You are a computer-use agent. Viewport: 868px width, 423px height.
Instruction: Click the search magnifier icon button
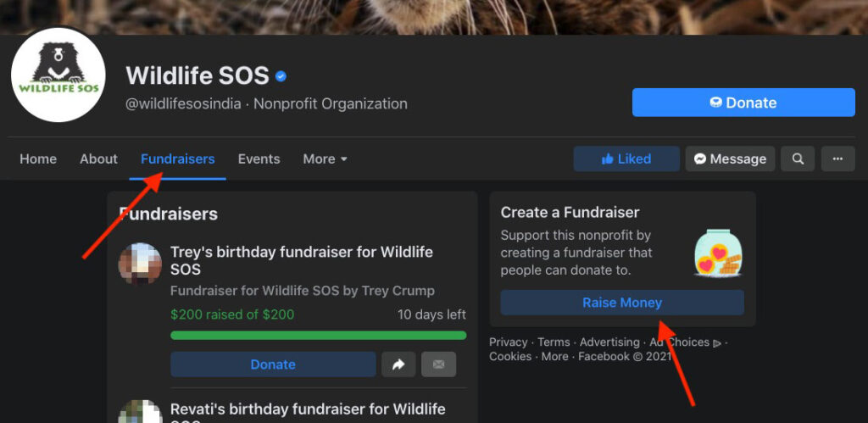[x=798, y=159]
